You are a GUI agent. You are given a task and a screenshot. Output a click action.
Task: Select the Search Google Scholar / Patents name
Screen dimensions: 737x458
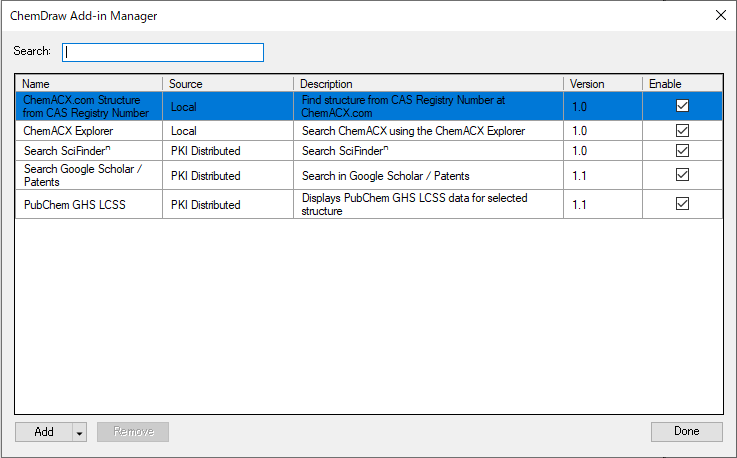pos(83,175)
